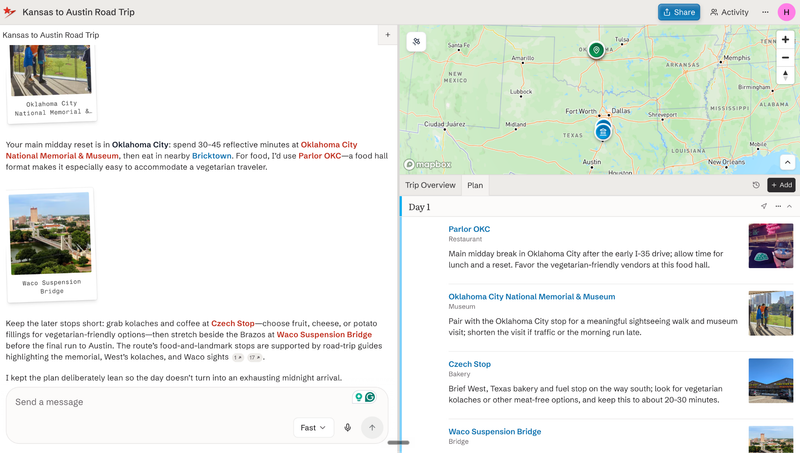The image size is (800, 453).
Task: Click red Waco Suspension Bridge chat link
Action: (x=324, y=335)
